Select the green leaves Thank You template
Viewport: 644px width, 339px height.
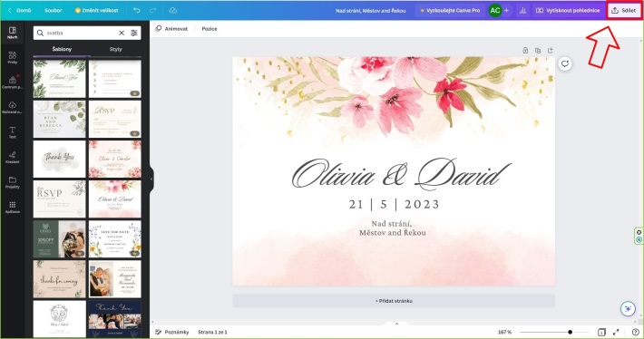point(60,78)
